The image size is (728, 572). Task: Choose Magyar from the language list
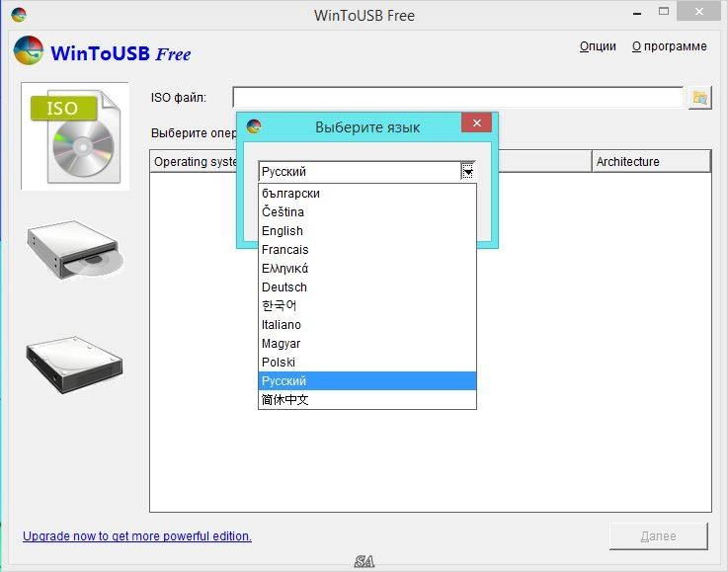pyautogui.click(x=367, y=343)
